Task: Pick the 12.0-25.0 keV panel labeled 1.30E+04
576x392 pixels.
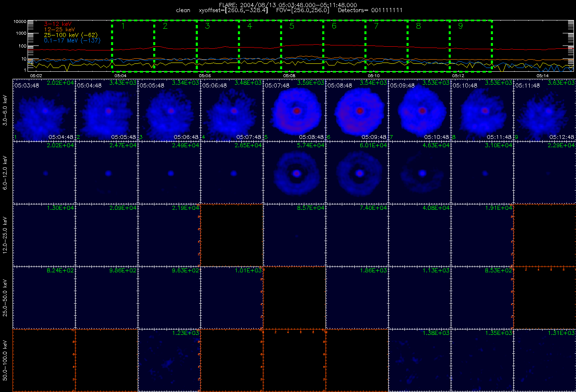Action: pyautogui.click(x=44, y=235)
